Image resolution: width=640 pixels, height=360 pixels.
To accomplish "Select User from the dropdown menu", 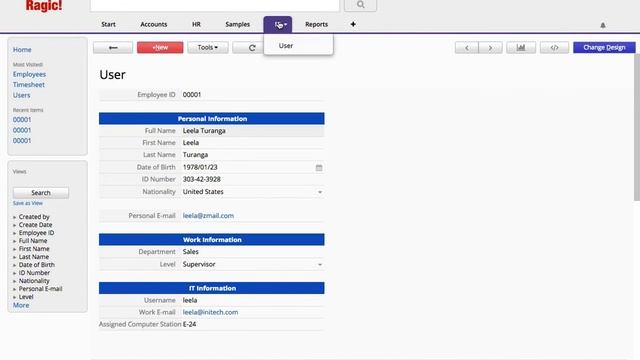I will 286,46.
